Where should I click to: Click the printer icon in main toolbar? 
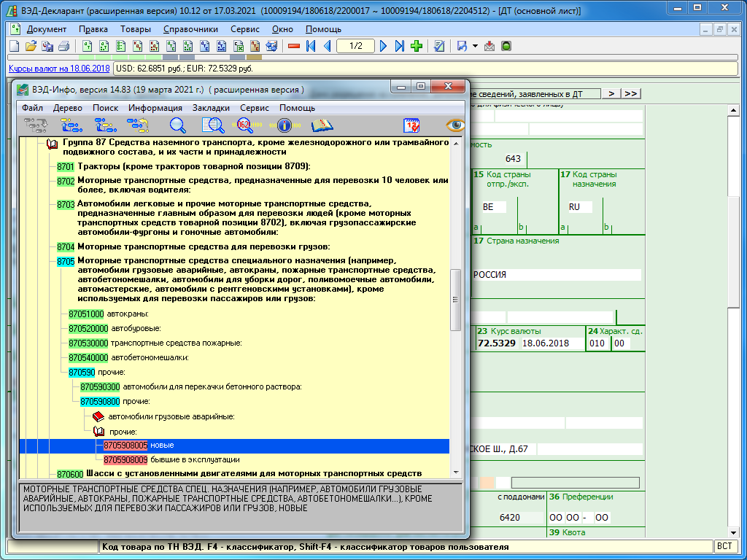point(63,46)
